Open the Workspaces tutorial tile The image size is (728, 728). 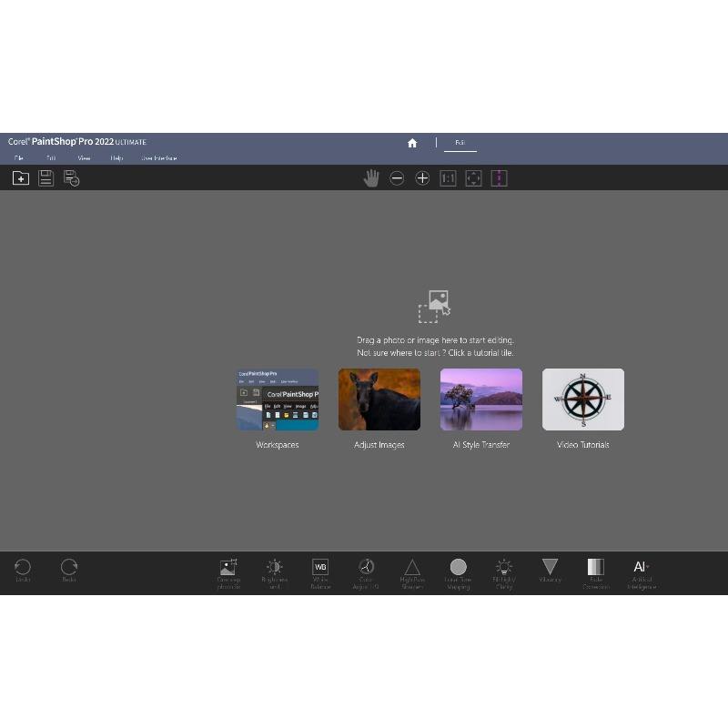click(x=278, y=399)
